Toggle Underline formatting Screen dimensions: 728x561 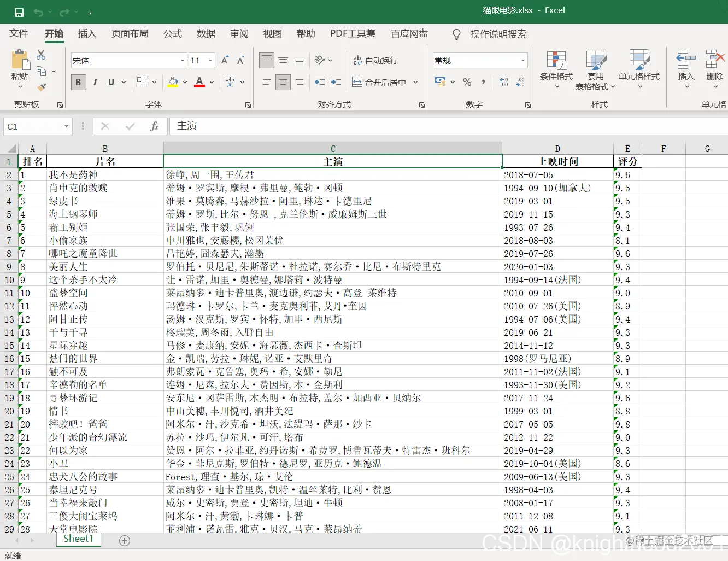(111, 83)
